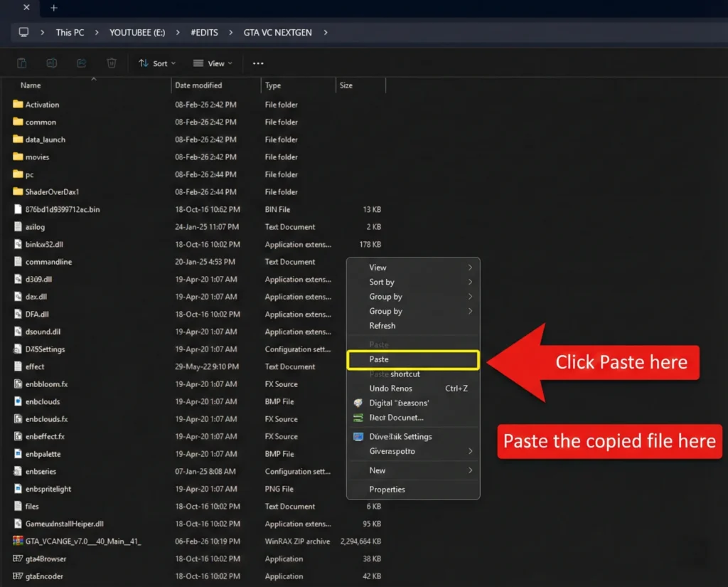Screen dimensions: 728x587
Task: Click the share icon in toolbar
Action: point(82,63)
